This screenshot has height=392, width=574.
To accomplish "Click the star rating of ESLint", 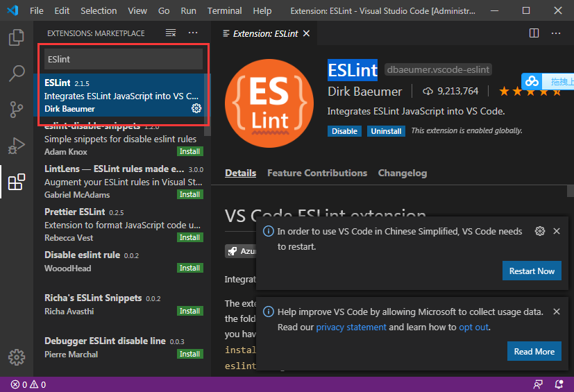I will 530,91.
